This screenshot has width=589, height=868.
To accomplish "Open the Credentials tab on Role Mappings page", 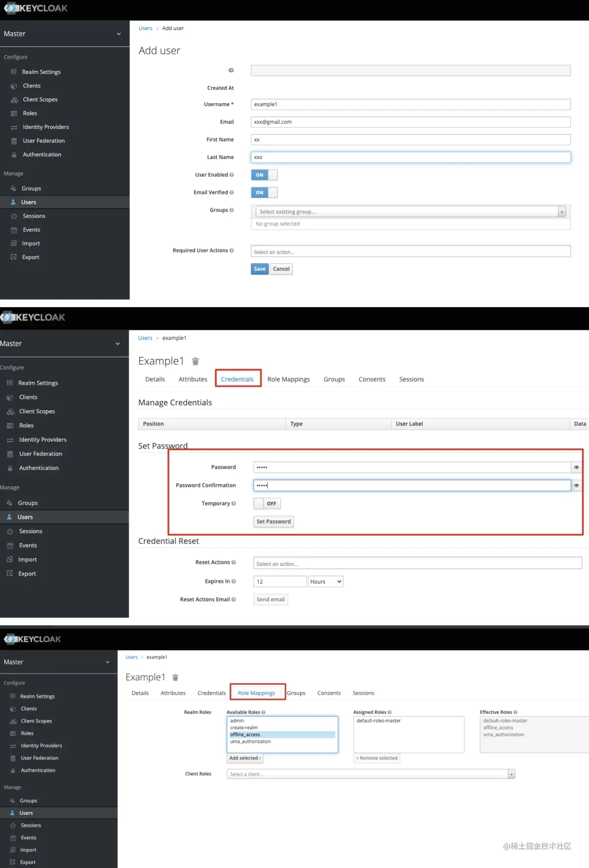I will click(212, 693).
